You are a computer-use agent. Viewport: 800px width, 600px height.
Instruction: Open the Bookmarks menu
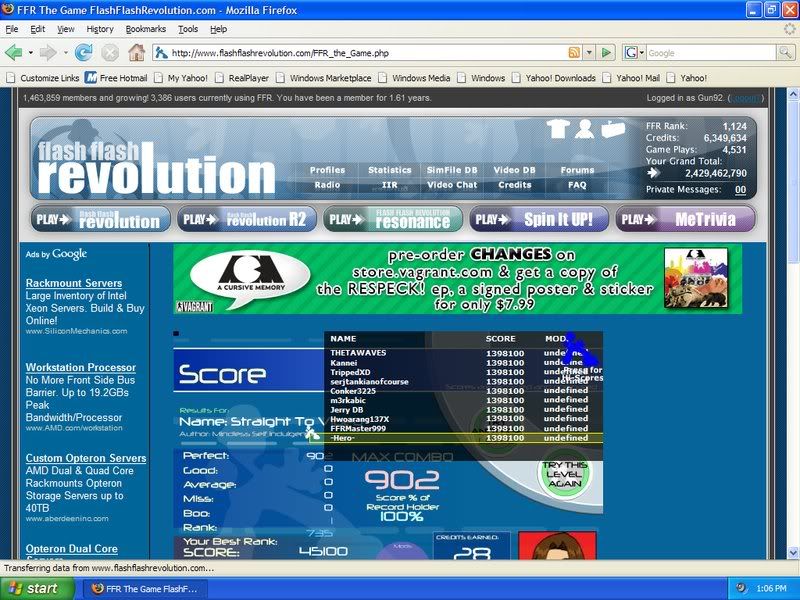point(146,29)
